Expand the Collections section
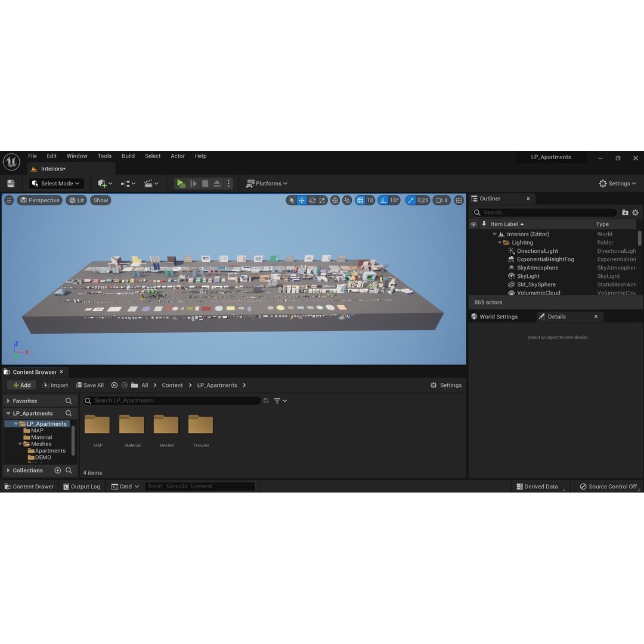Viewport: 644px width, 644px height. (x=8, y=470)
